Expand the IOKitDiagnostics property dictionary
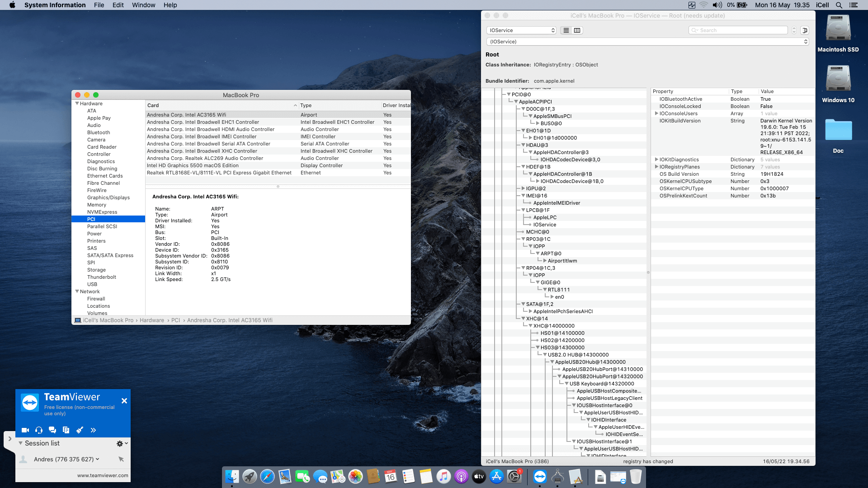This screenshot has width=868, height=488. (x=656, y=160)
